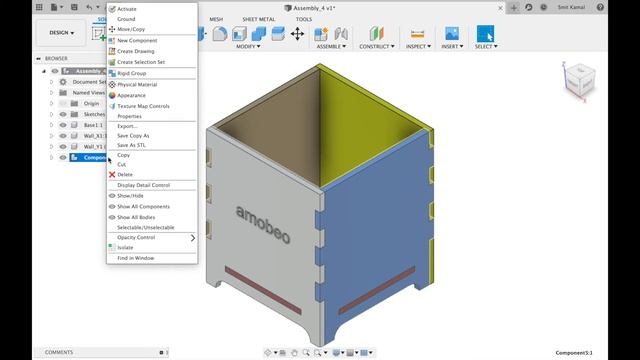The image size is (640, 360).
Task: Switch to the SHEET METAL tab
Action: pyautogui.click(x=259, y=19)
